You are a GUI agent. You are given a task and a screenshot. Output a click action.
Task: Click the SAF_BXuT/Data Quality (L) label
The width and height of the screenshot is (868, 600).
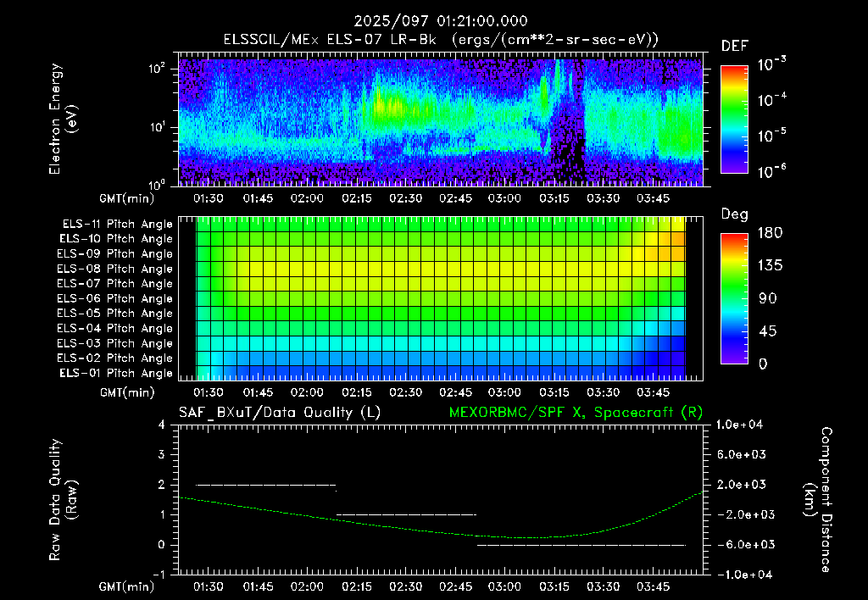point(280,413)
